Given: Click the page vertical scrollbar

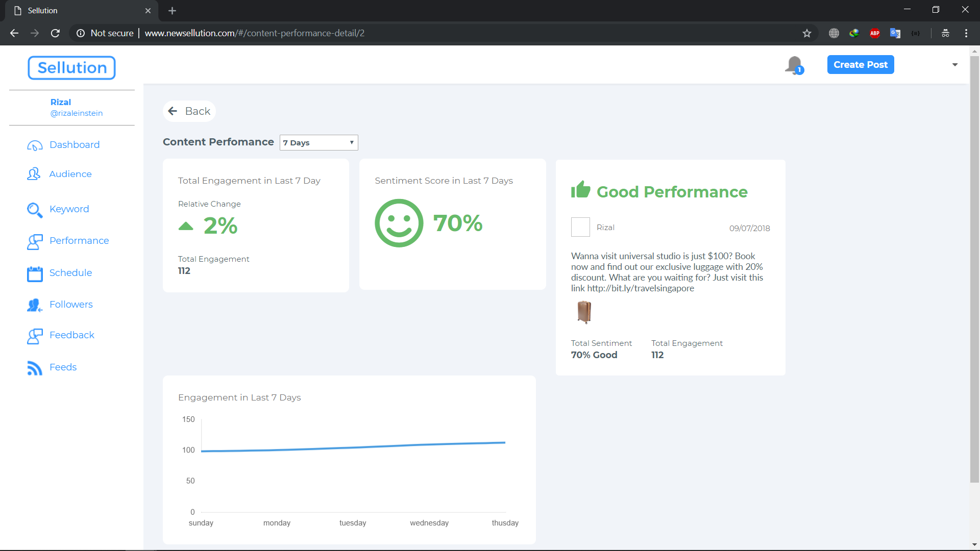Looking at the screenshot, I should click(974, 265).
